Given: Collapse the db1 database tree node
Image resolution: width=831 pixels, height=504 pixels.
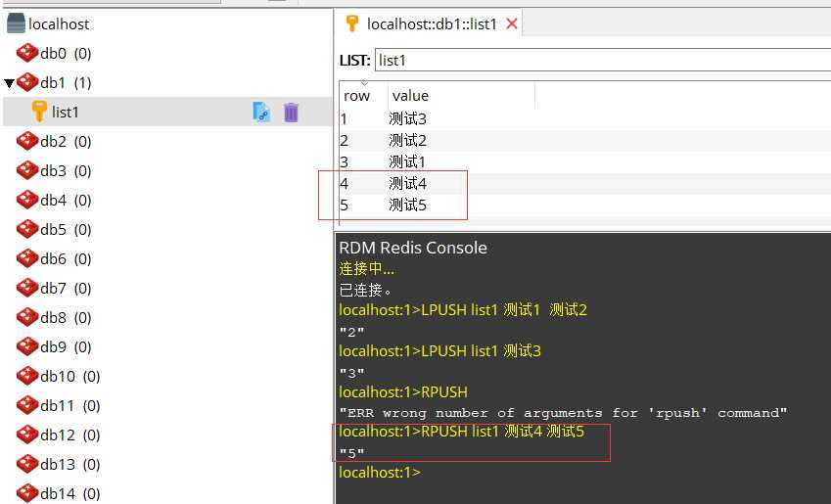Looking at the screenshot, I should pos(9,83).
